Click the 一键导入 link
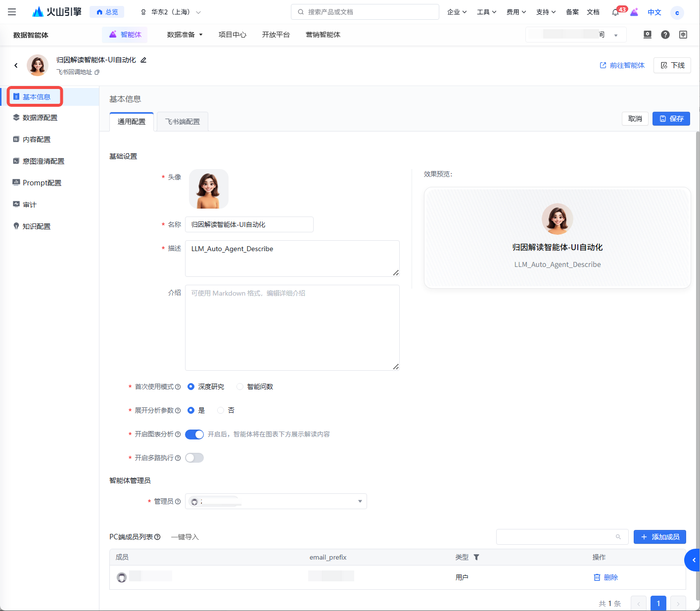The width and height of the screenshot is (700, 611). [185, 537]
